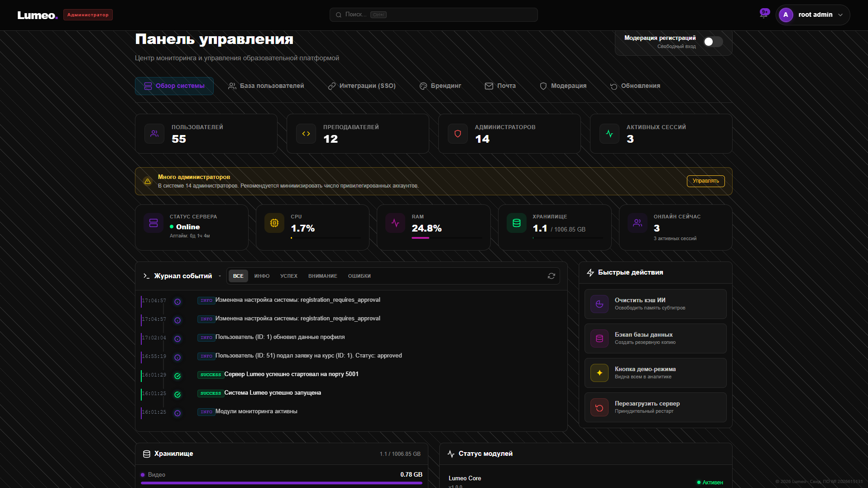Click the Хранилище section database icon
The image size is (868, 488).
pos(147,454)
